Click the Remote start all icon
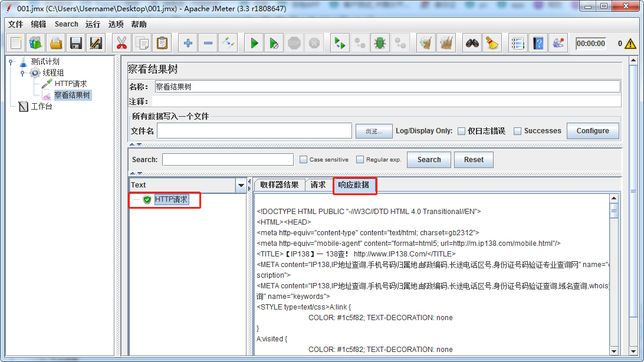The width and height of the screenshot is (644, 362). click(x=340, y=43)
